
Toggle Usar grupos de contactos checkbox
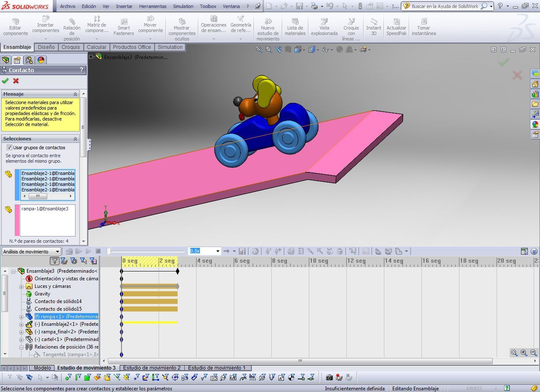[x=9, y=148]
